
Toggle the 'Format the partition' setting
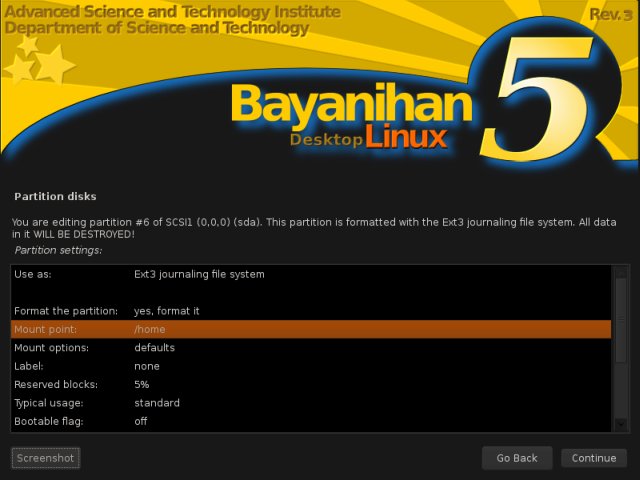(310, 311)
